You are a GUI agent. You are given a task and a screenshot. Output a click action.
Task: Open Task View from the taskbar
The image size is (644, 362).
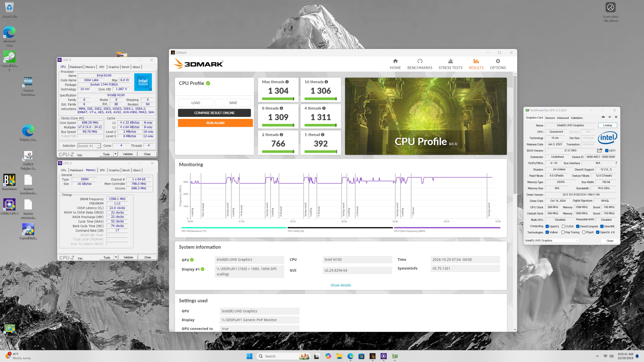pos(317,356)
